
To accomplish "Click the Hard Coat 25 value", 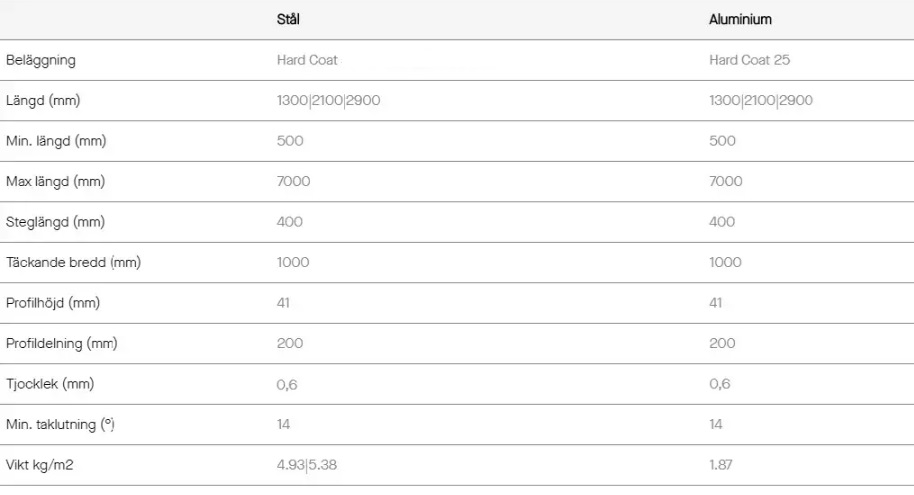I will [x=749, y=60].
